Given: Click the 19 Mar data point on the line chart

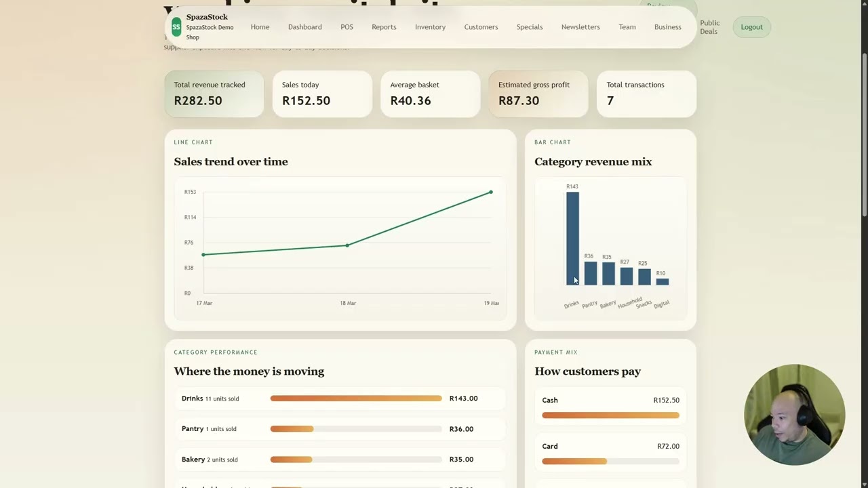Looking at the screenshot, I should [x=491, y=192].
